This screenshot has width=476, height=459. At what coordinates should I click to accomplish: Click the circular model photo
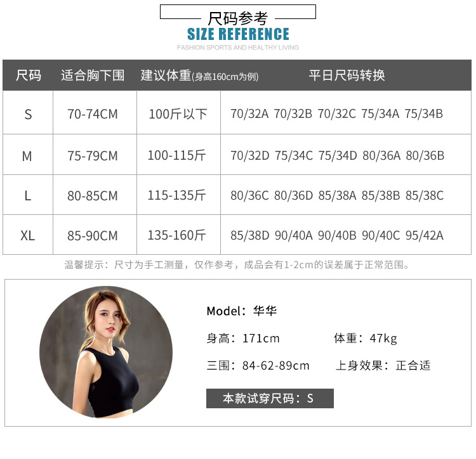[106, 352]
